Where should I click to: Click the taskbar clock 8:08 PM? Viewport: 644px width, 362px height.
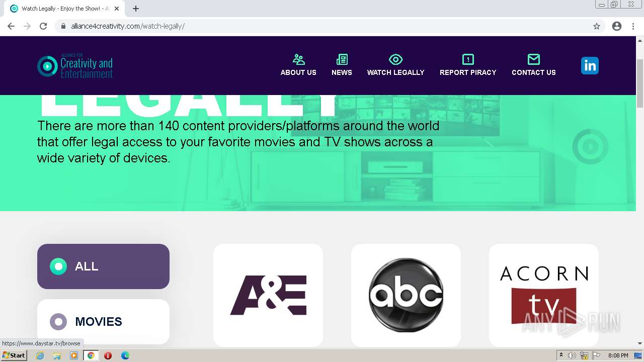coord(618,355)
